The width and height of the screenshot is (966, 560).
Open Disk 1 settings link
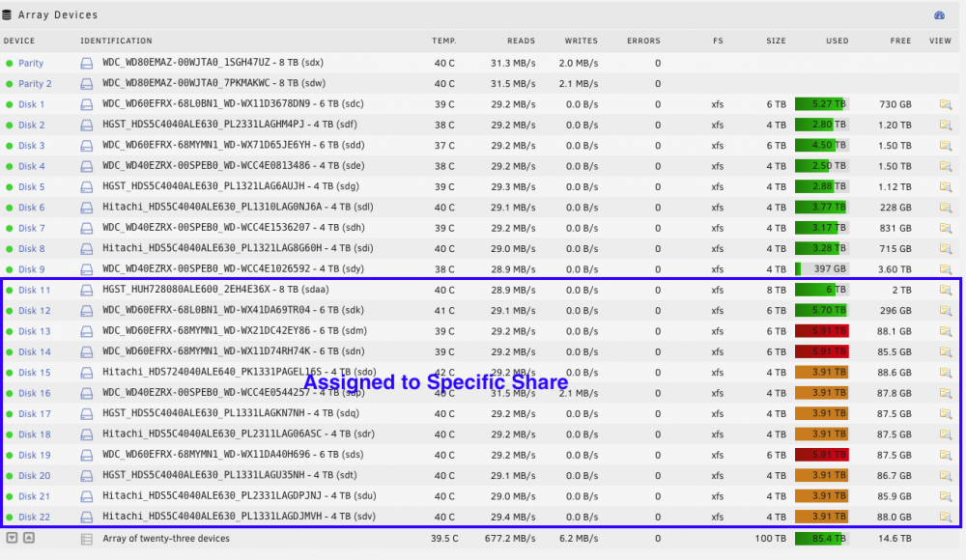[32, 104]
